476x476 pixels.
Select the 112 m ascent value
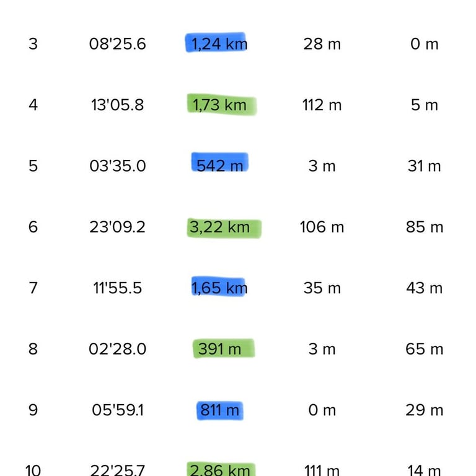322,105
